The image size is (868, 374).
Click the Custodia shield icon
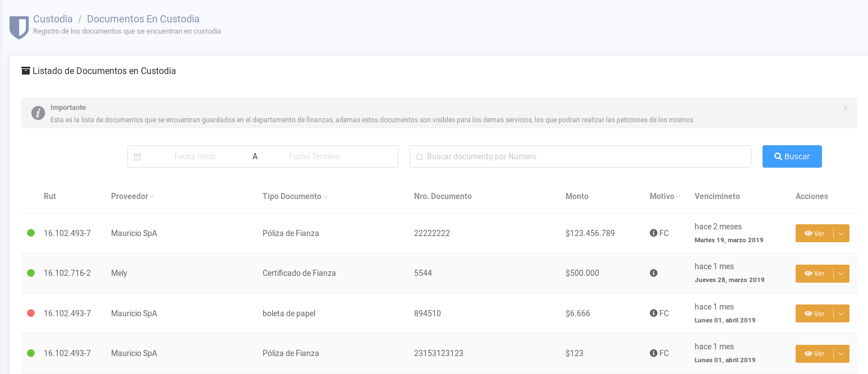click(x=19, y=27)
